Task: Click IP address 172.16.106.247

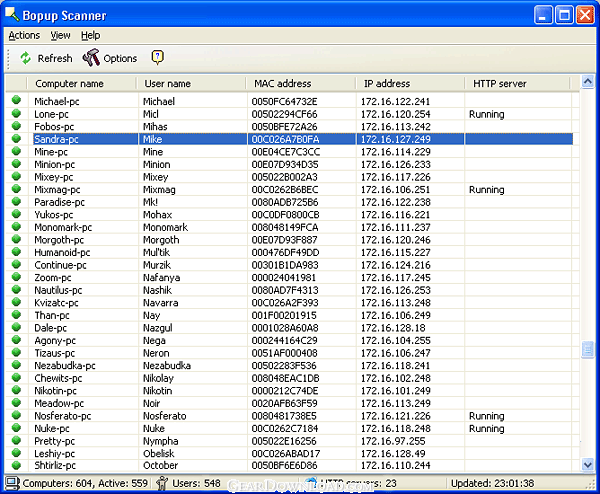Action: point(396,353)
